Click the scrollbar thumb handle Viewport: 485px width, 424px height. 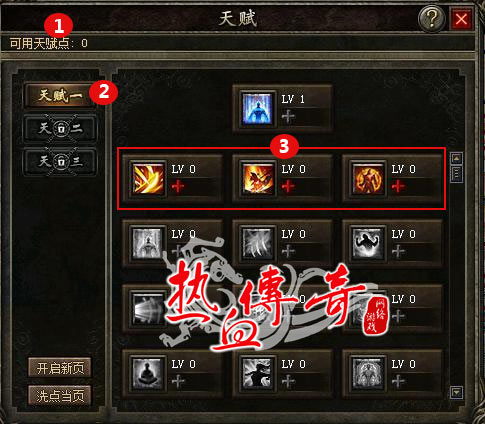tap(456, 174)
